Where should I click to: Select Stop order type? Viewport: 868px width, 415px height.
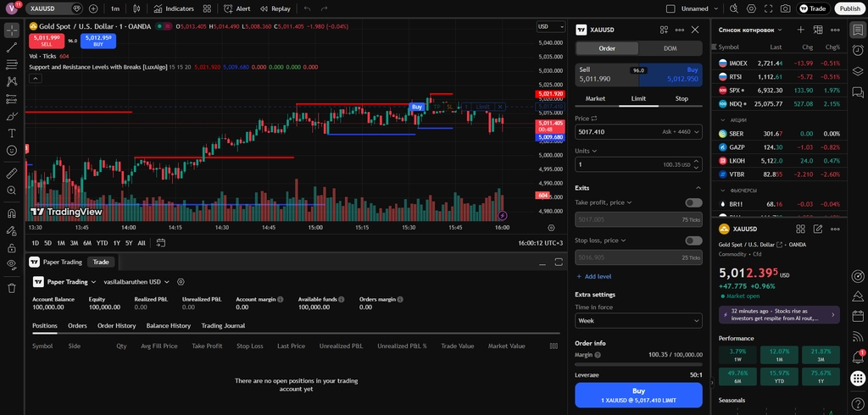click(682, 98)
